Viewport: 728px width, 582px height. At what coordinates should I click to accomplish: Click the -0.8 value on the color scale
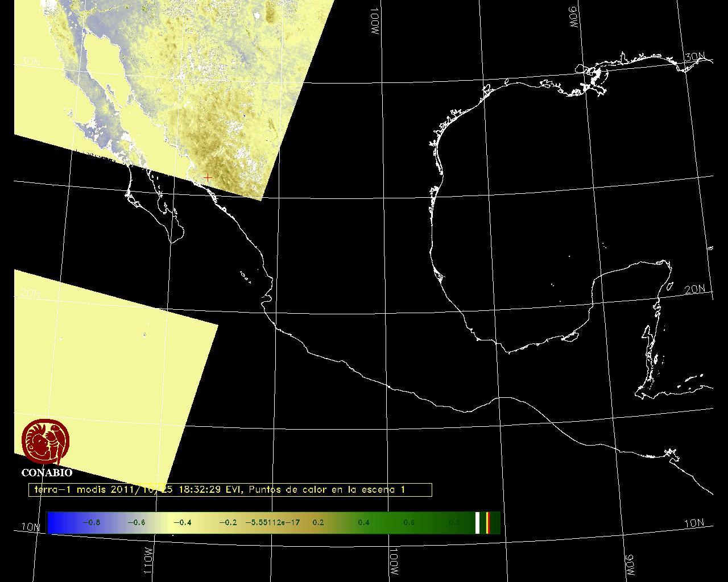point(92,523)
